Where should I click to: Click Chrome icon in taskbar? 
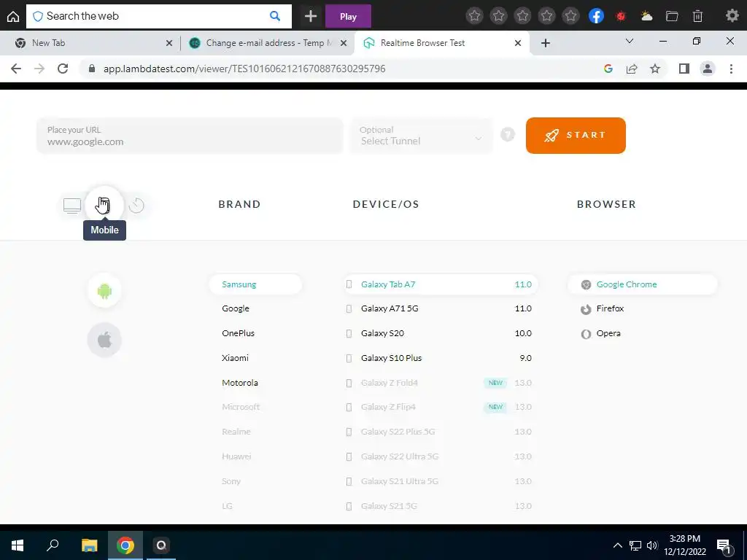[125, 545]
